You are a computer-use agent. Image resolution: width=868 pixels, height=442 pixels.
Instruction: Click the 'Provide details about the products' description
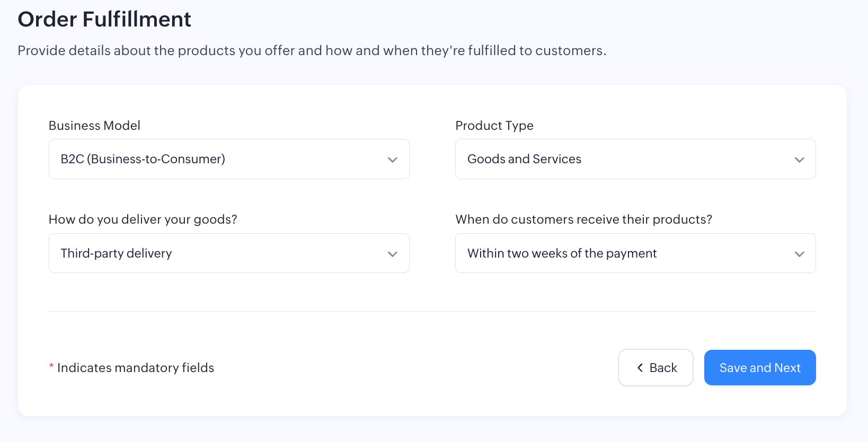coord(312,50)
